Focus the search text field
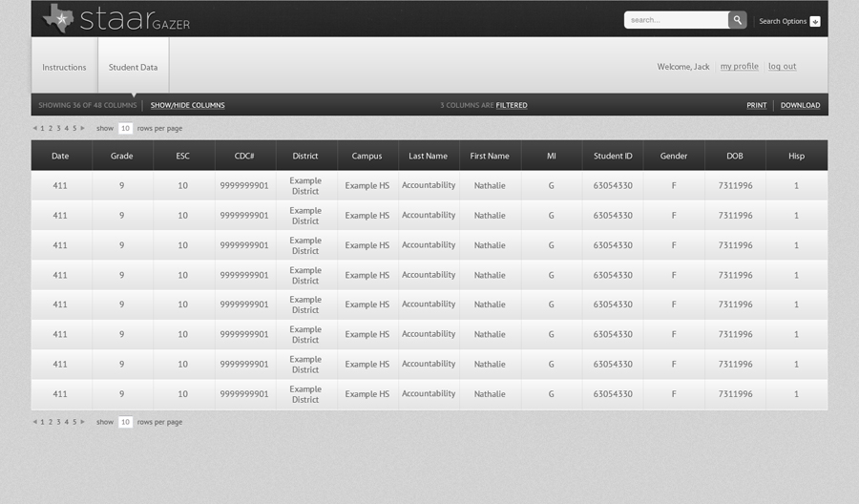 (x=677, y=20)
